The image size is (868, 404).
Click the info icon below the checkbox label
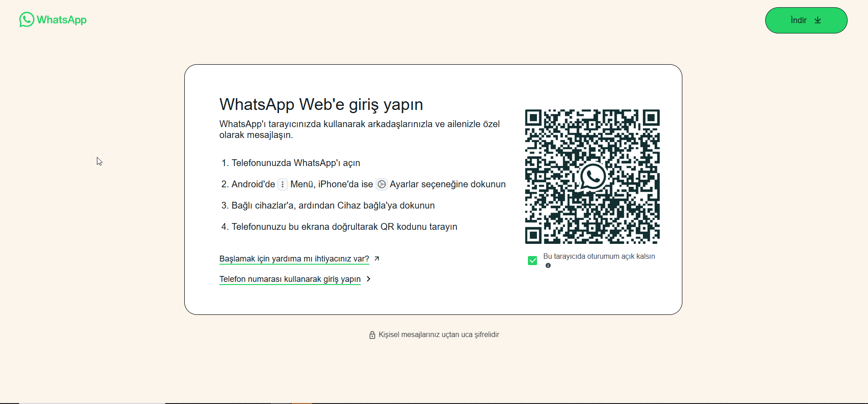click(x=548, y=266)
